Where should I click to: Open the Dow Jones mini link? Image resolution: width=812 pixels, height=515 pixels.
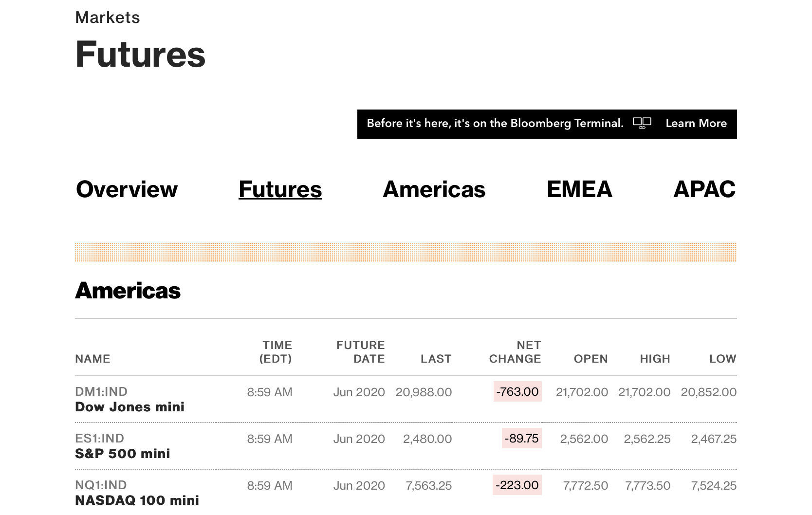[x=129, y=407]
